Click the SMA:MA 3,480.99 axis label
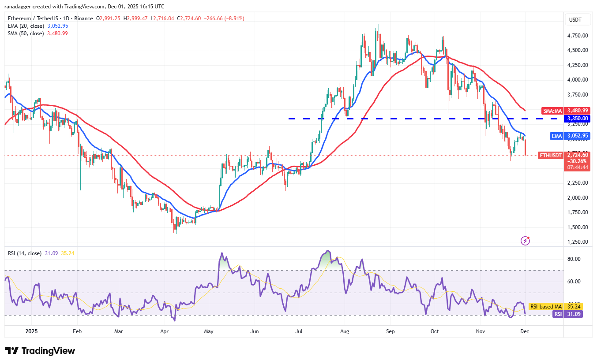Image resolution: width=597 pixels, height=364 pixels. [x=565, y=111]
